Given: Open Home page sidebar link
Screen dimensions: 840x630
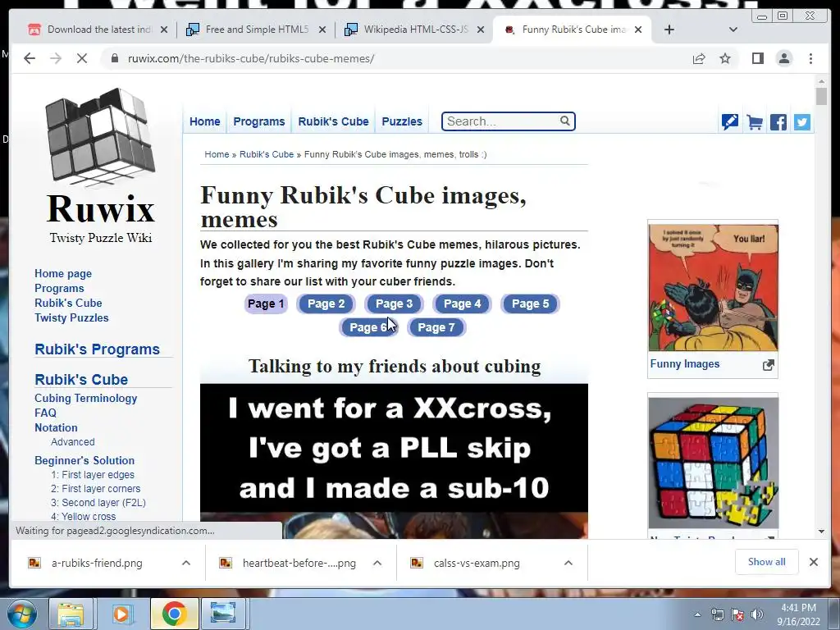Looking at the screenshot, I should click(x=63, y=273).
